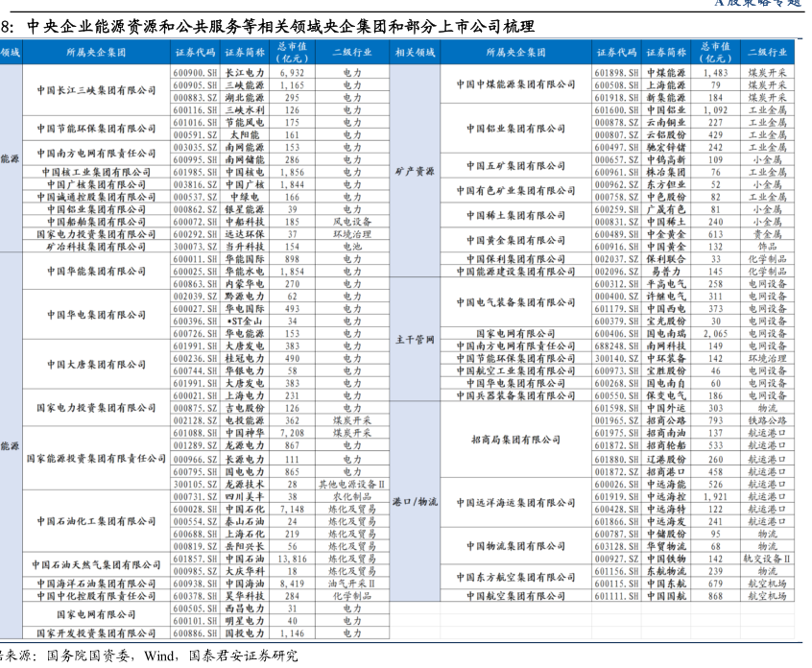Select the 中国海油 stock name cell

[x=244, y=583]
